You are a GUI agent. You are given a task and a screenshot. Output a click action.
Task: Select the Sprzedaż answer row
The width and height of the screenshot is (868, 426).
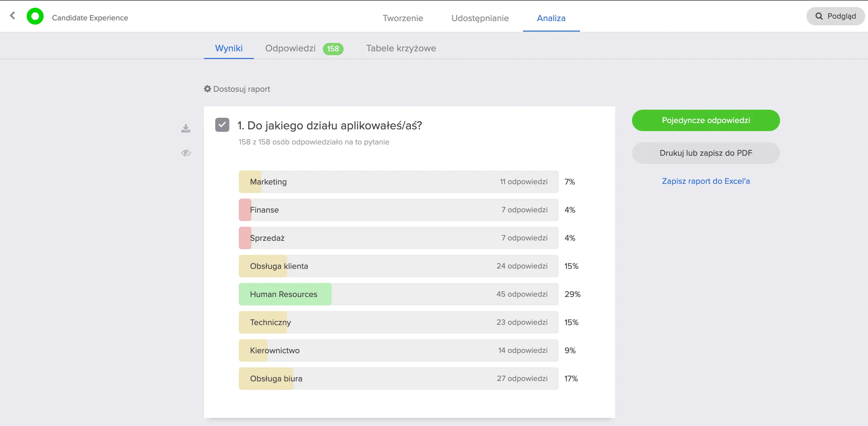pos(398,238)
